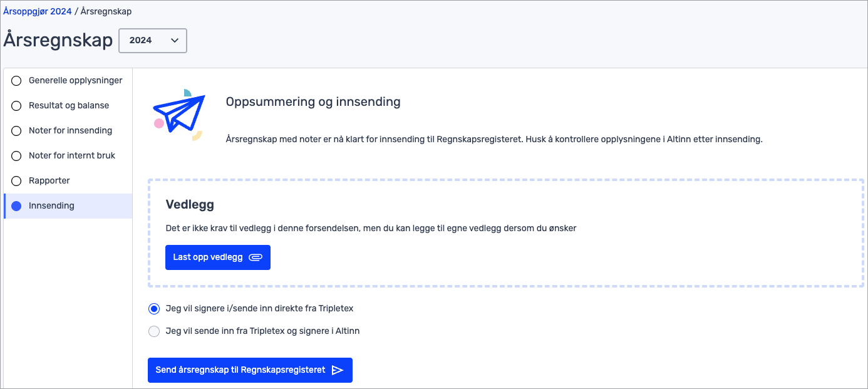This screenshot has width=868, height=389.
Task: Click the send arrow icon on the submit button
Action: [338, 370]
